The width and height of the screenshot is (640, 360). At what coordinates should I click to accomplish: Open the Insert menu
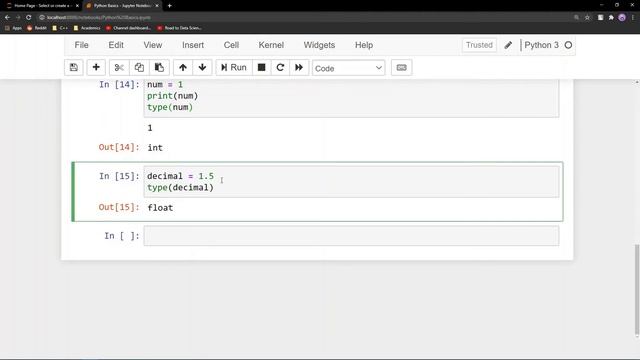[x=193, y=45]
